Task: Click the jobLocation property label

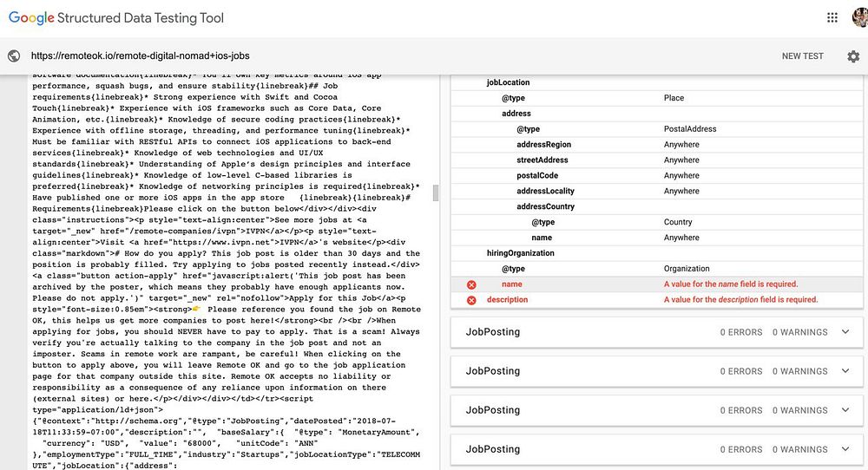Action: [508, 82]
